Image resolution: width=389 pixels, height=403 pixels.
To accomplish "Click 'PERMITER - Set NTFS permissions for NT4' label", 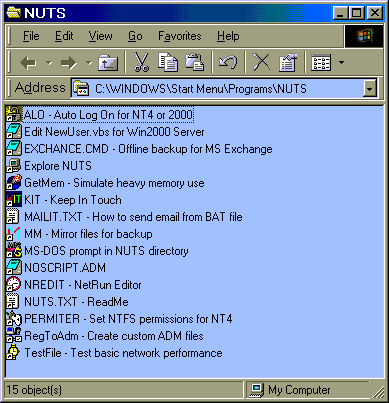I will point(128,319).
